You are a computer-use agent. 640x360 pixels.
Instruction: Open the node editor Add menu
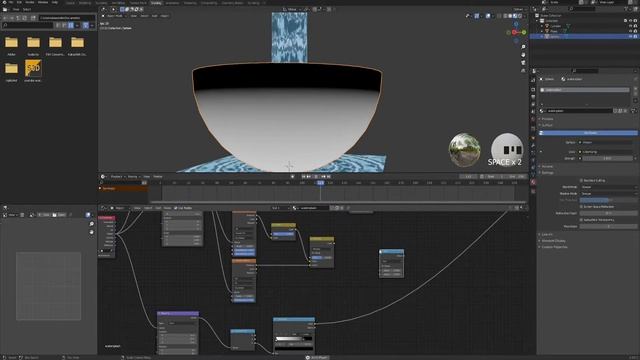(158, 208)
